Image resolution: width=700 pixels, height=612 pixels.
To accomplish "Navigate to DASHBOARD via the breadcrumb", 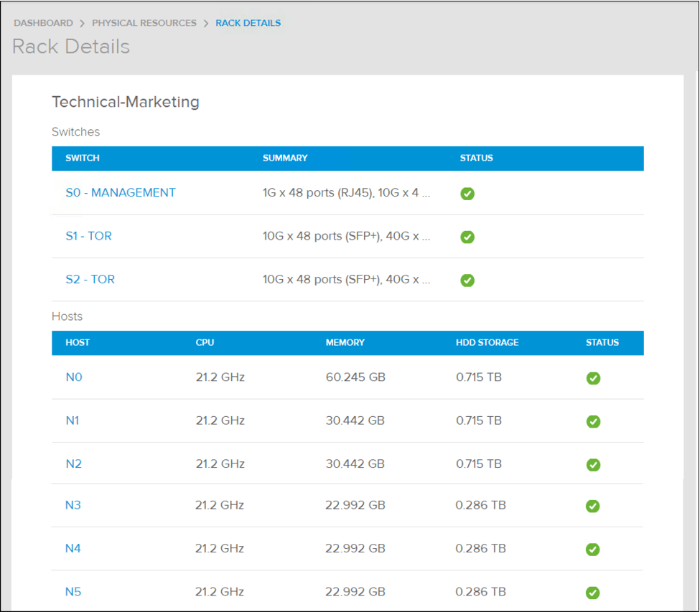I will [x=43, y=22].
